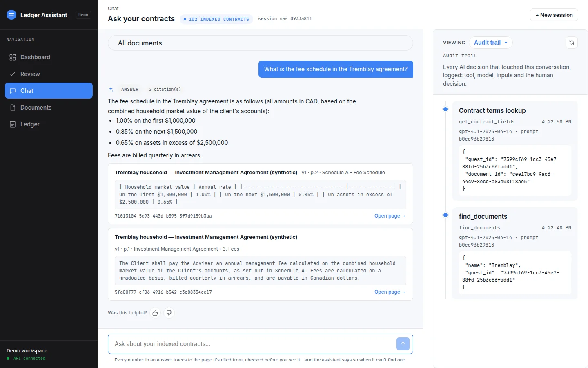The image size is (588, 368).
Task: Click the Demo badge next to Ledger Assistant
Action: [83, 15]
